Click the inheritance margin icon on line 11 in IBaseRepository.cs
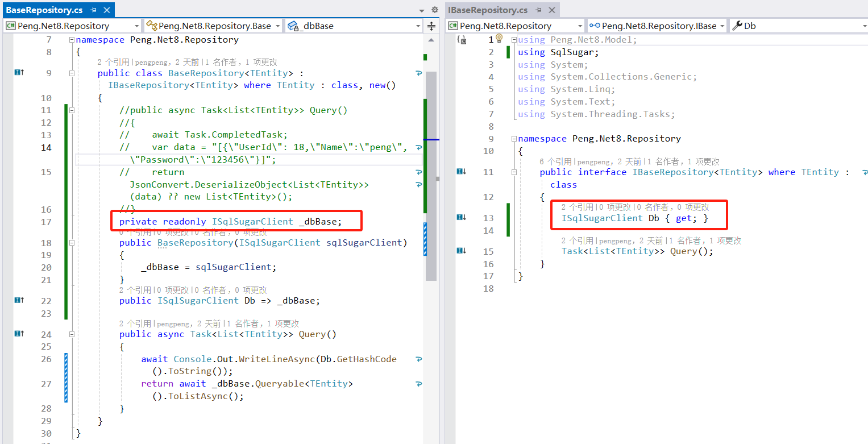 coord(461,172)
